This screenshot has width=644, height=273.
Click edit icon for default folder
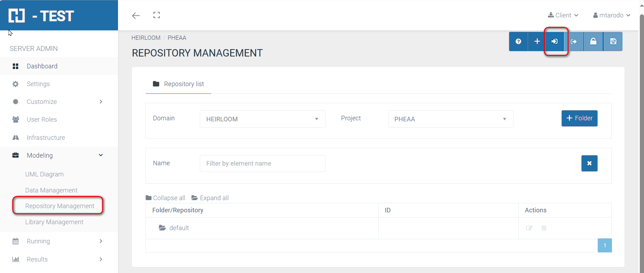(529, 228)
